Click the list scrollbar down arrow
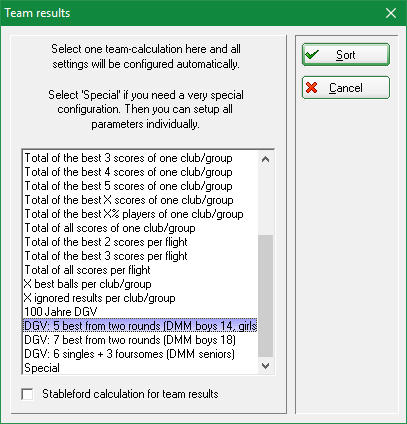Screen dimensions: 407x424 pos(265,366)
